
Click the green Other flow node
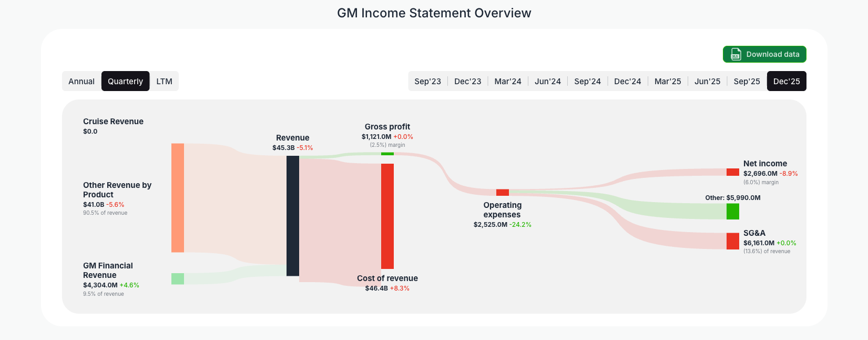click(732, 211)
